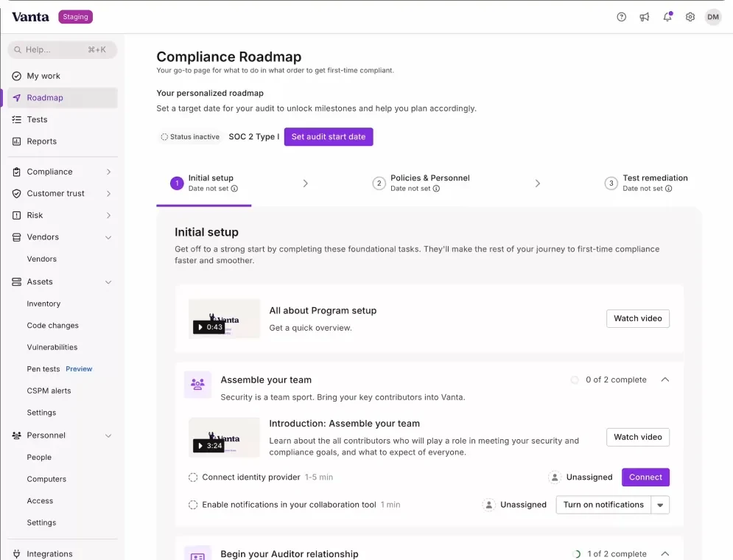The height and width of the screenshot is (560, 733).
Task: Select the Initial setup step tab
Action: click(204, 183)
